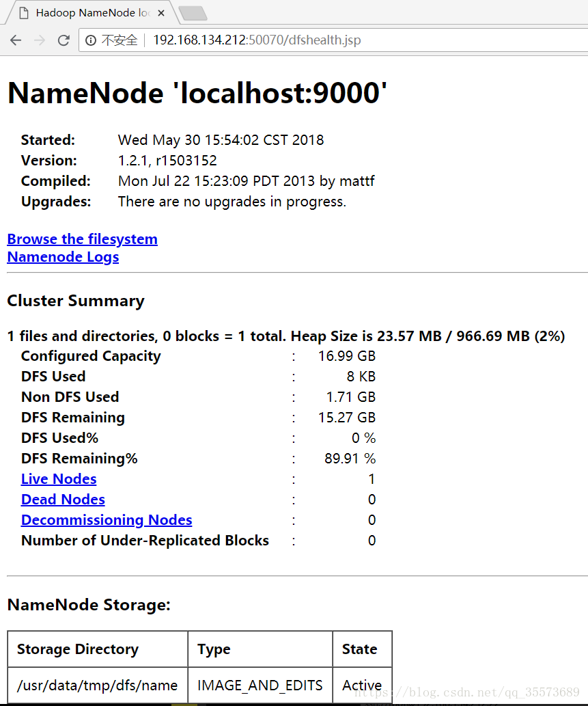This screenshot has width=588, height=706.
Task: Click the browser Forward arrow
Action: pos(40,40)
